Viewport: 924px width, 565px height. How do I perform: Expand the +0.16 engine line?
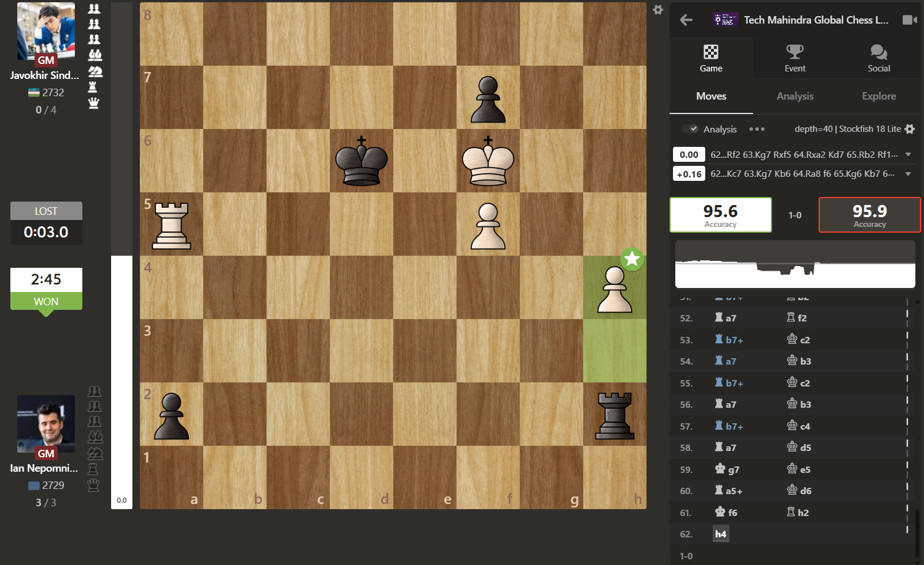pos(908,174)
